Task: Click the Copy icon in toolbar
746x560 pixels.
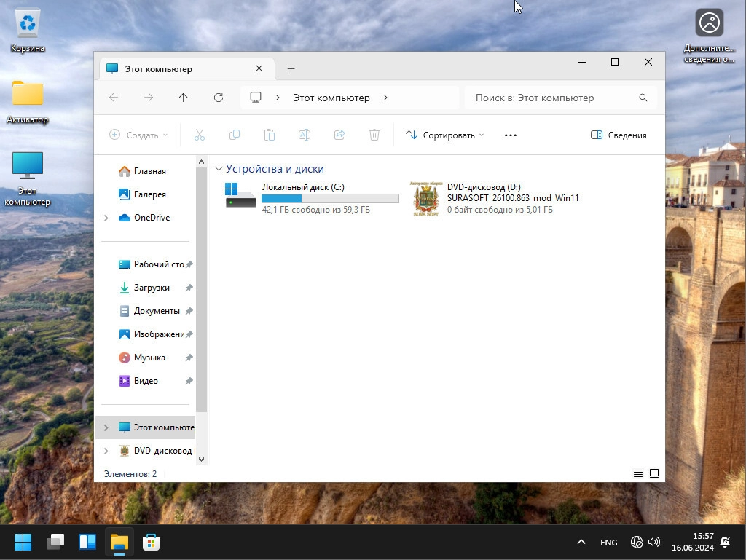Action: 235,135
